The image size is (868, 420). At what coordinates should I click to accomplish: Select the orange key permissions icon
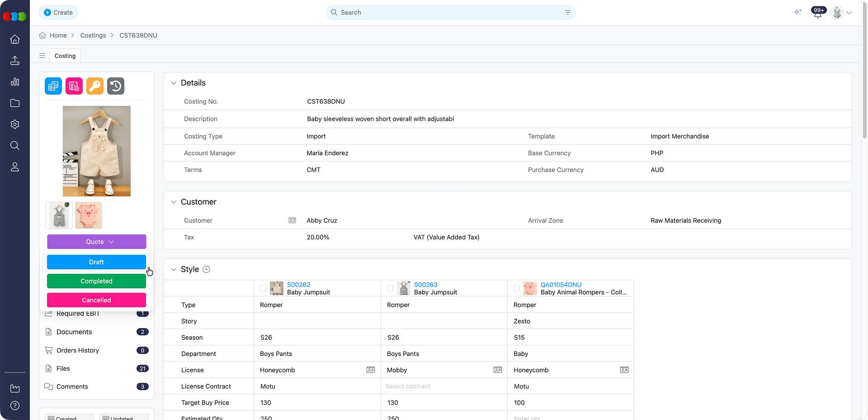pos(94,86)
